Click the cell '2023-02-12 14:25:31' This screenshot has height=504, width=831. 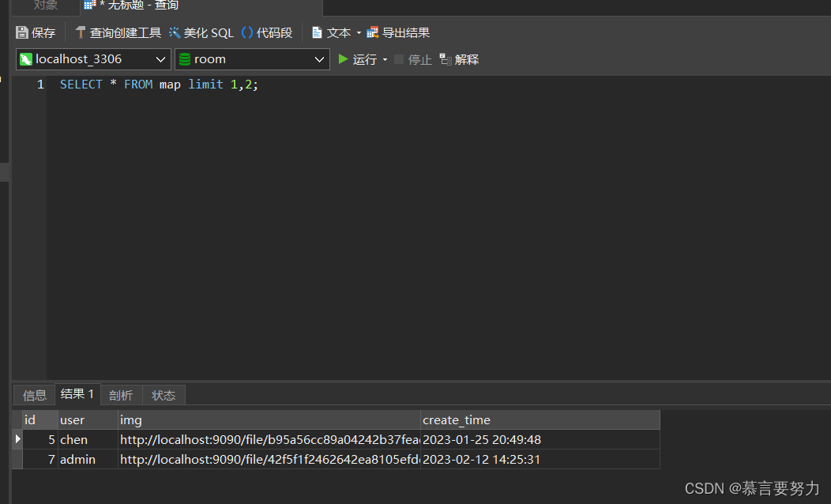540,459
